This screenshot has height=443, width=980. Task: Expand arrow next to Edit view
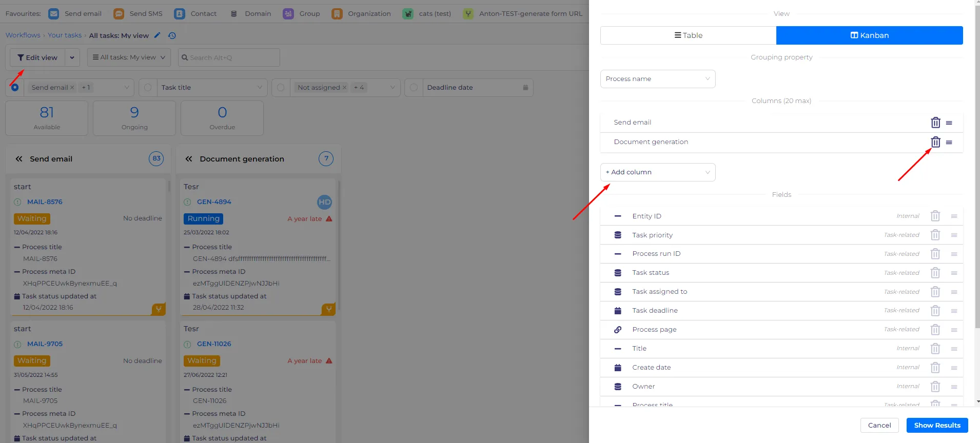coord(72,57)
